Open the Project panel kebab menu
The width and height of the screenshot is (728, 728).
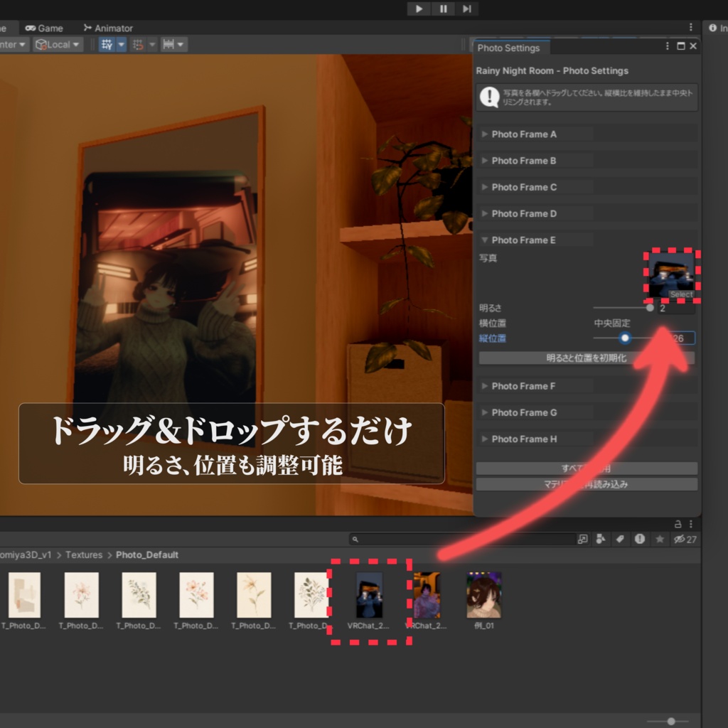point(691,524)
